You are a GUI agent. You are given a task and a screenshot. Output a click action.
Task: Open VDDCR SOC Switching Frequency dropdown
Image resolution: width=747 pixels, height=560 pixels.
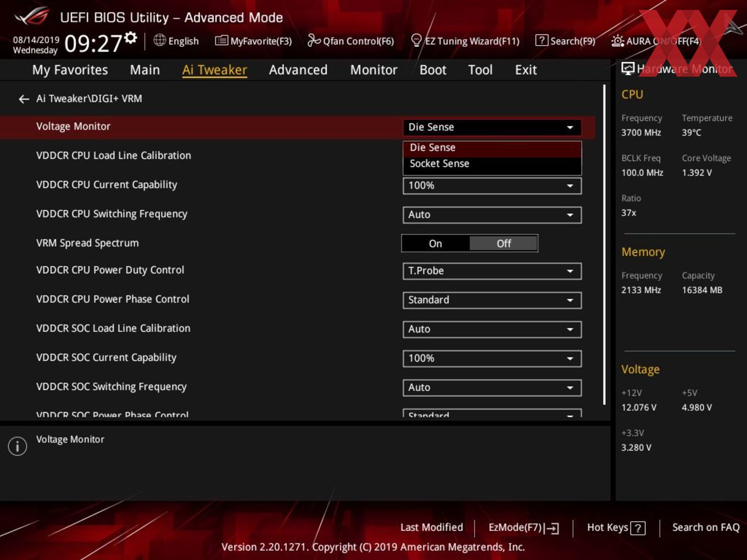point(492,387)
